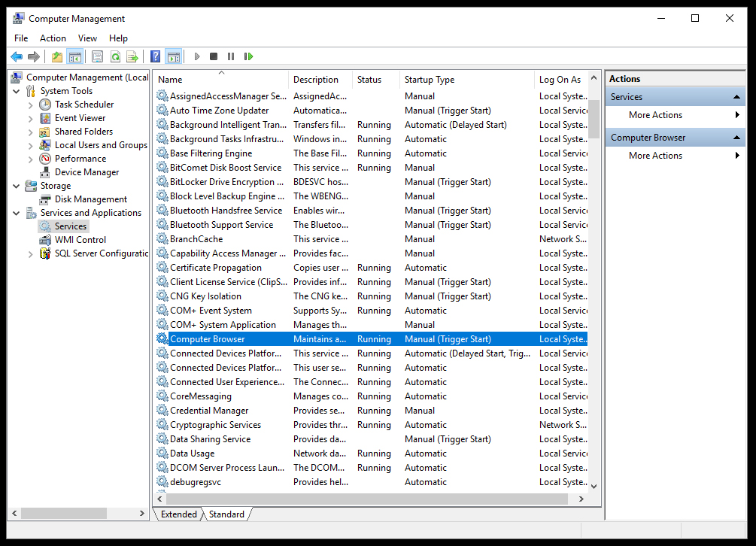The width and height of the screenshot is (756, 546).
Task: Select Computer Management (Local) root node
Action: coord(87,77)
